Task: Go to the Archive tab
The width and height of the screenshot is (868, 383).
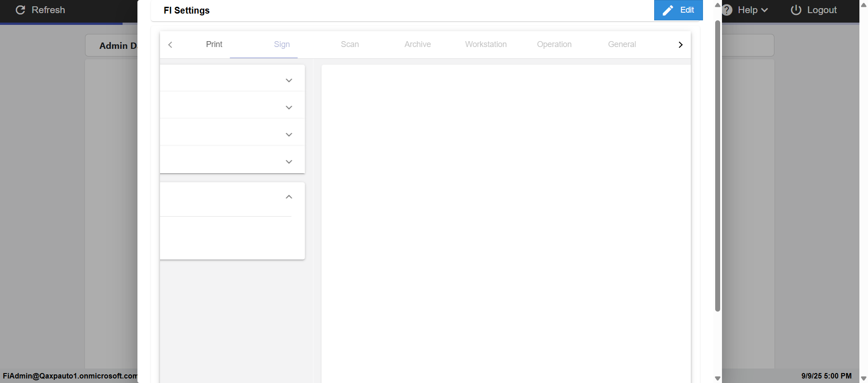Action: [x=418, y=44]
